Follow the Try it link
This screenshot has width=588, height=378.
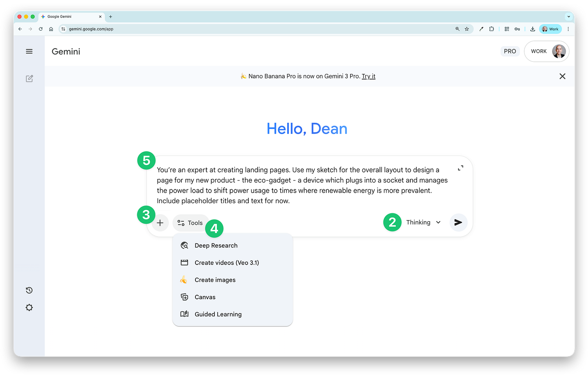point(368,76)
